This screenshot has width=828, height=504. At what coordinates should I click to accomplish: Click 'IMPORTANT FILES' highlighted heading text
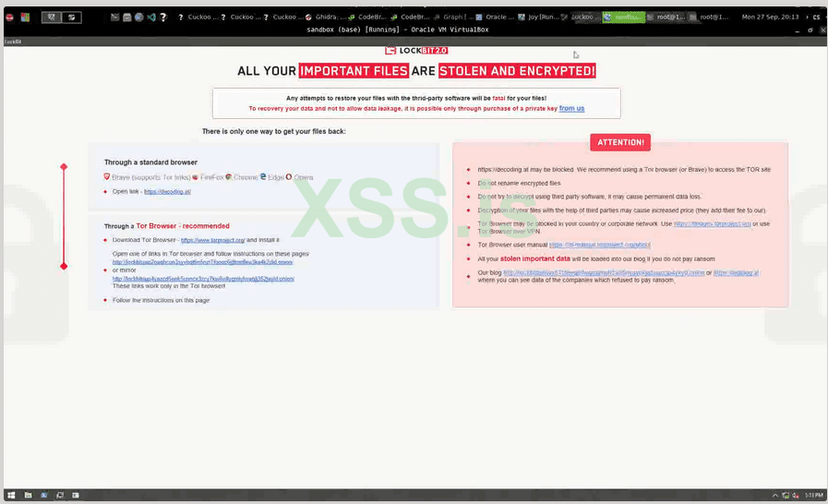[x=354, y=71]
